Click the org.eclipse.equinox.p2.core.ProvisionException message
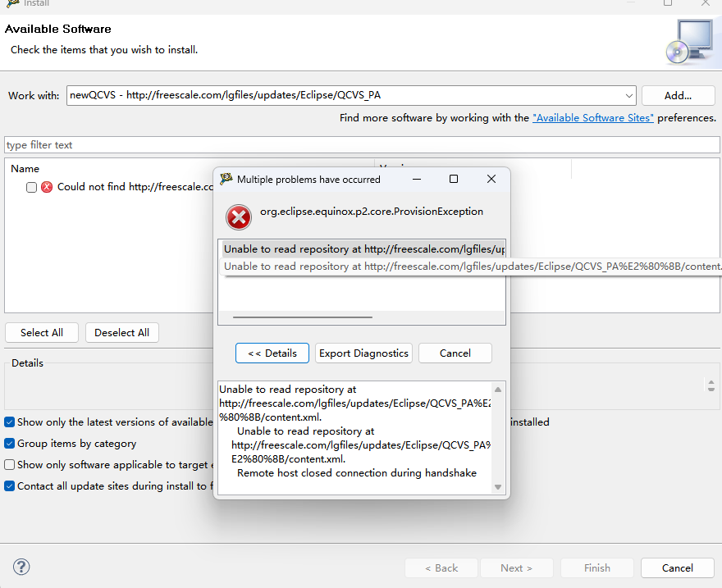The height and width of the screenshot is (588, 722). point(372,212)
